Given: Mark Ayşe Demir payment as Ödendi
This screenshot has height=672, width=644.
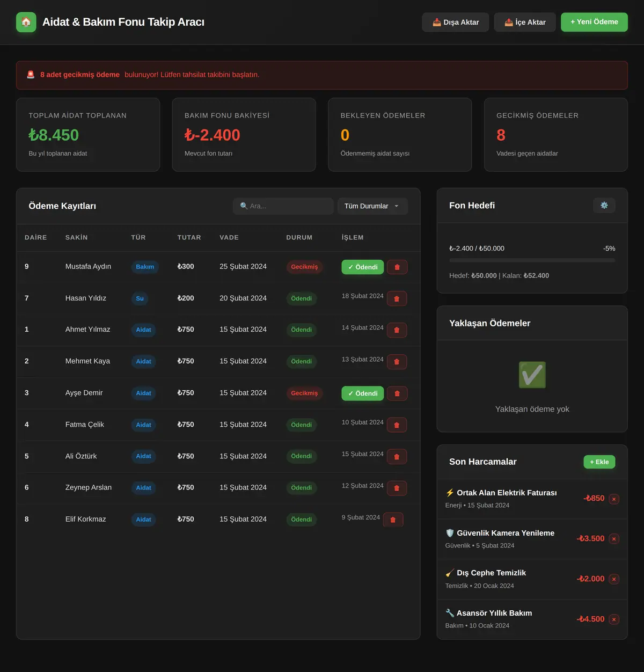Looking at the screenshot, I should pyautogui.click(x=363, y=393).
